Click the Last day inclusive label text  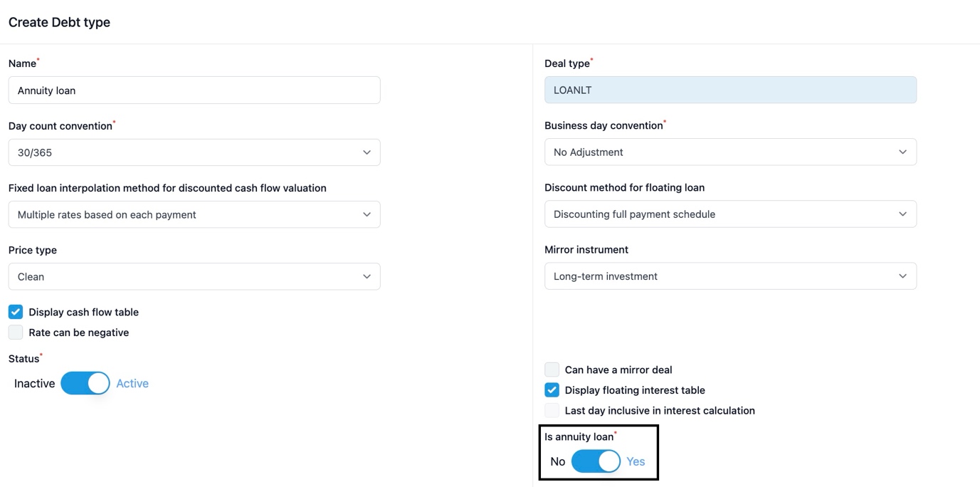pyautogui.click(x=660, y=411)
